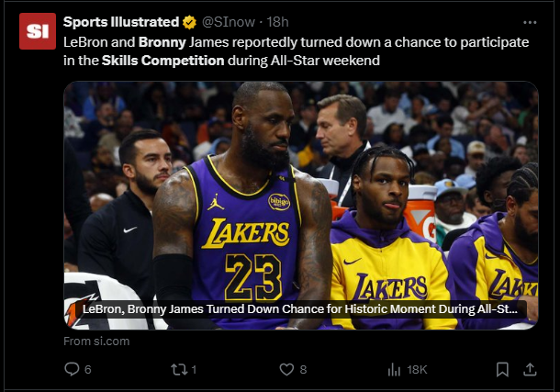
Task: Click the repost arrows icon
Action: tap(180, 369)
